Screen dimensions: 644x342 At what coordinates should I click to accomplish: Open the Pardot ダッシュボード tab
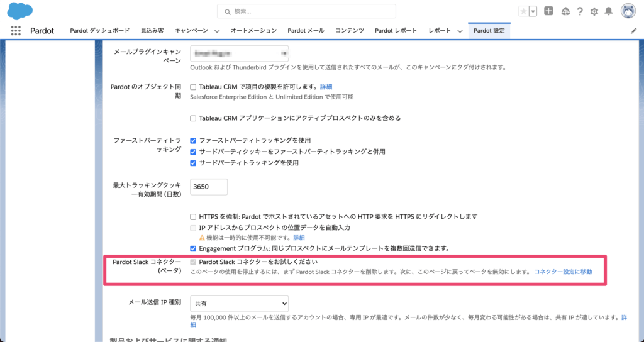click(x=100, y=30)
